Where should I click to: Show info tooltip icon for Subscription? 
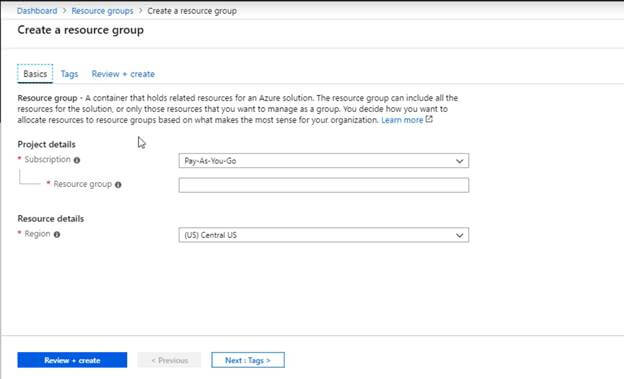77,160
